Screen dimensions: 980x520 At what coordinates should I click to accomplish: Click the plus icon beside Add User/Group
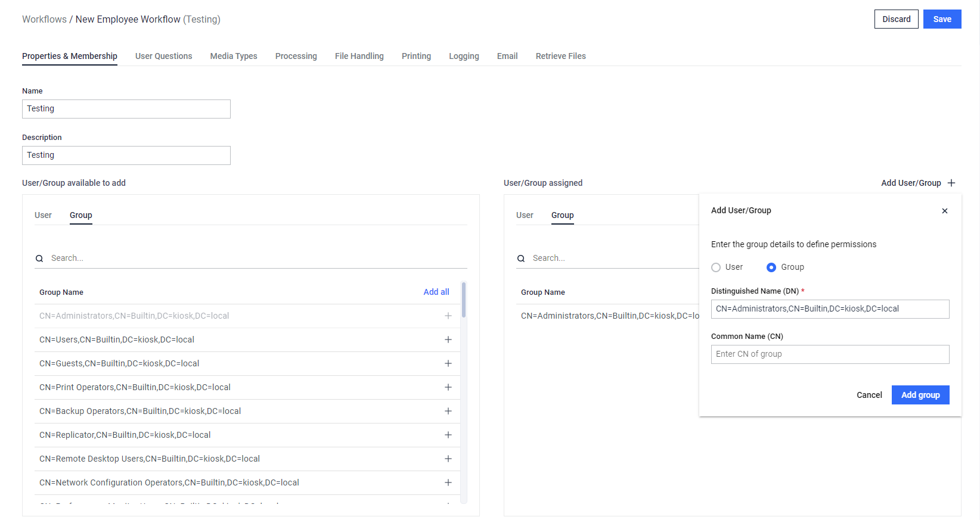[x=951, y=183]
